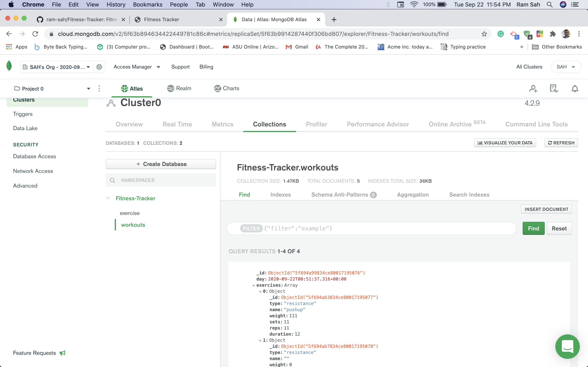The width and height of the screenshot is (588, 367).
Task: Expand the SAH account dropdown
Action: coord(566,67)
